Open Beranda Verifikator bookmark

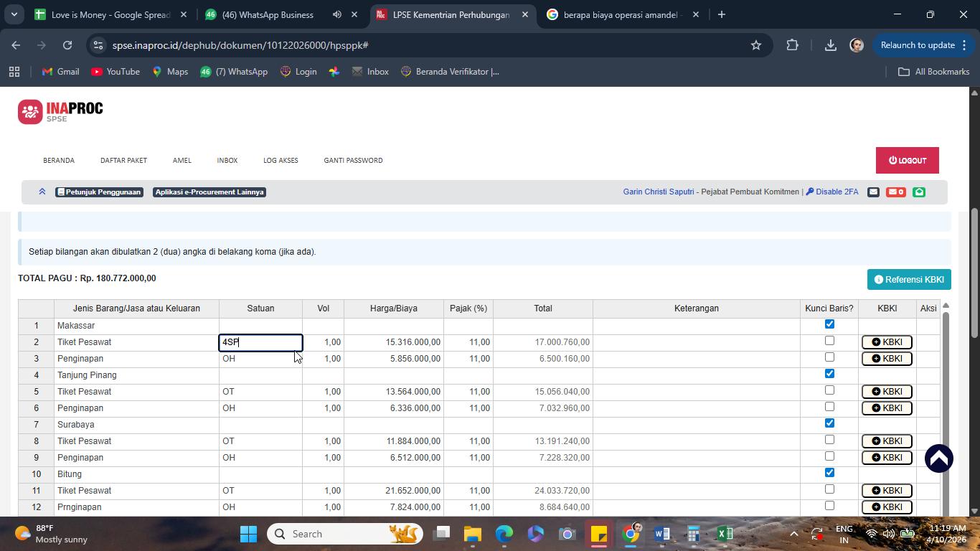click(x=450, y=72)
